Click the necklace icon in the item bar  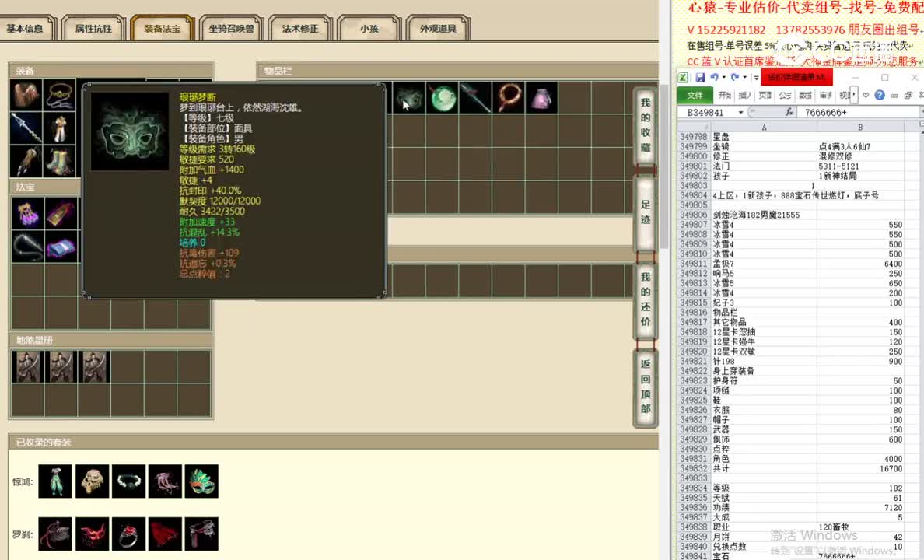(x=509, y=97)
